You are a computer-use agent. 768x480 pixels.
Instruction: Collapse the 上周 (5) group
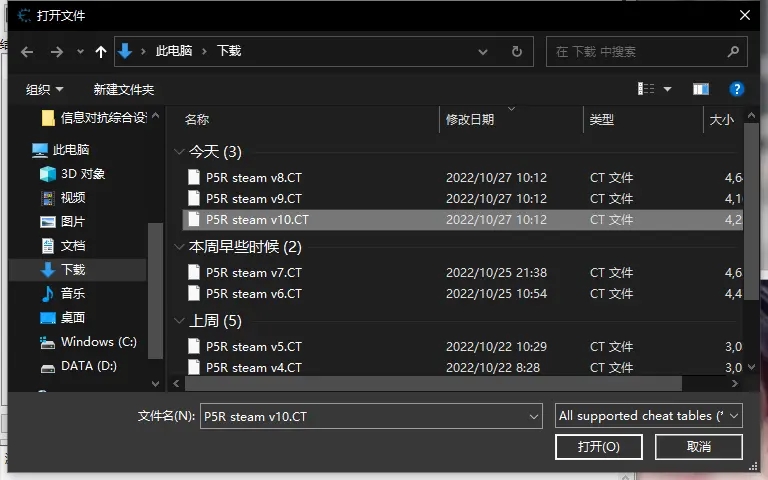pyautogui.click(x=179, y=321)
